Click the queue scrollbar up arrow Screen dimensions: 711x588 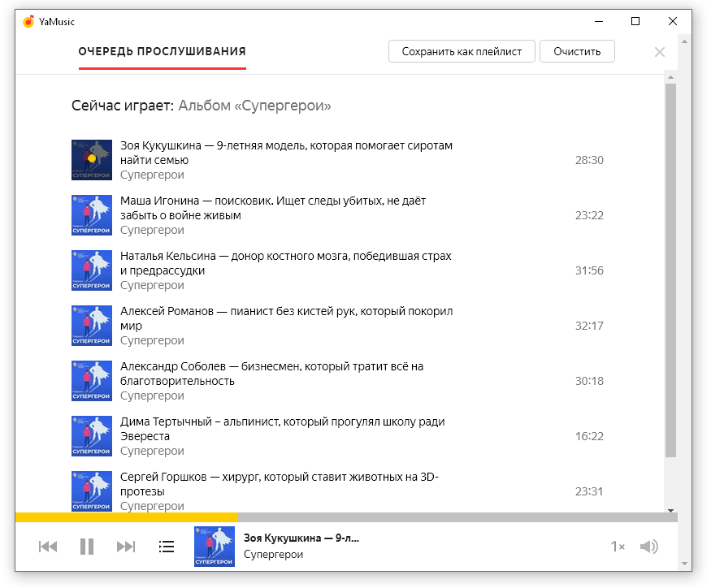point(670,77)
